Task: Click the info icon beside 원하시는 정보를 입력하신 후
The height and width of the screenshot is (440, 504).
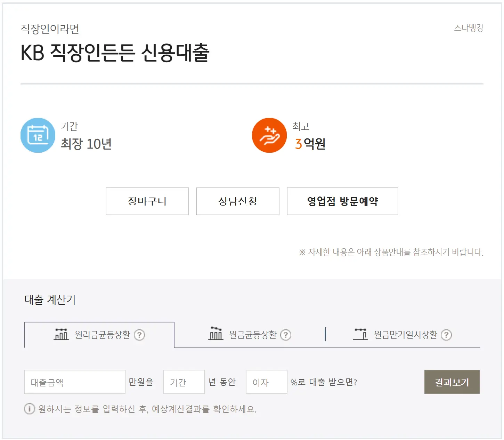Action: coord(30,409)
